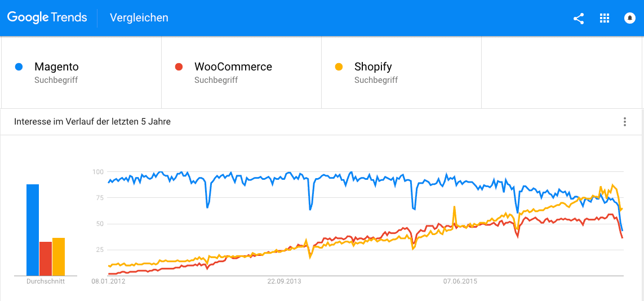Click the Vergleichen header label

coord(139,18)
